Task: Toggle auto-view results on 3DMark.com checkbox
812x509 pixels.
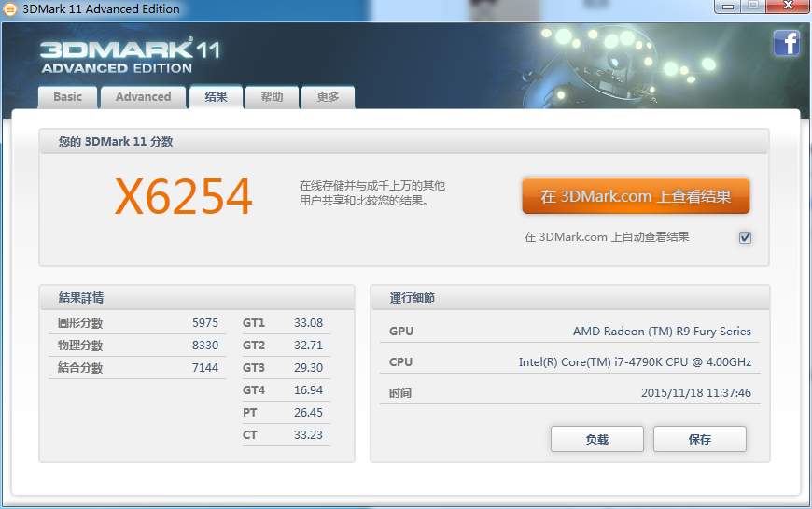Action: (x=745, y=237)
